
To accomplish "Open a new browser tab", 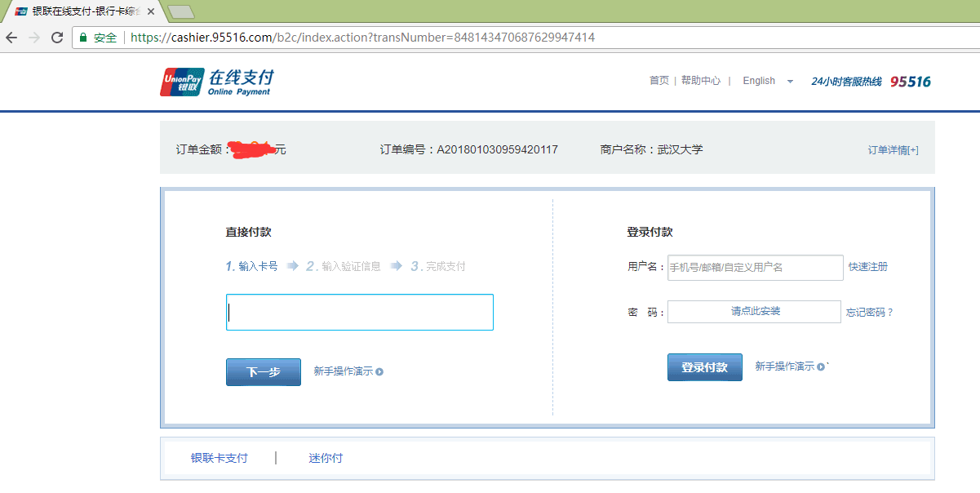I will click(x=180, y=11).
